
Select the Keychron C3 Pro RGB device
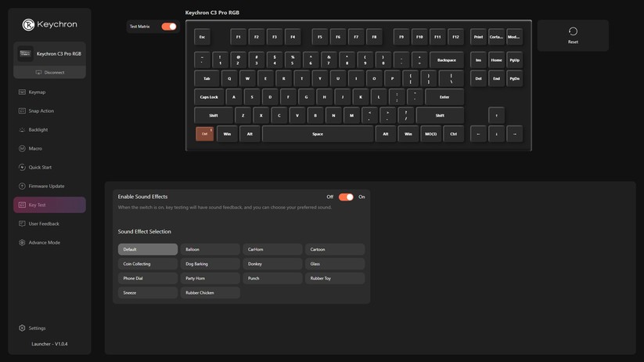coord(50,54)
